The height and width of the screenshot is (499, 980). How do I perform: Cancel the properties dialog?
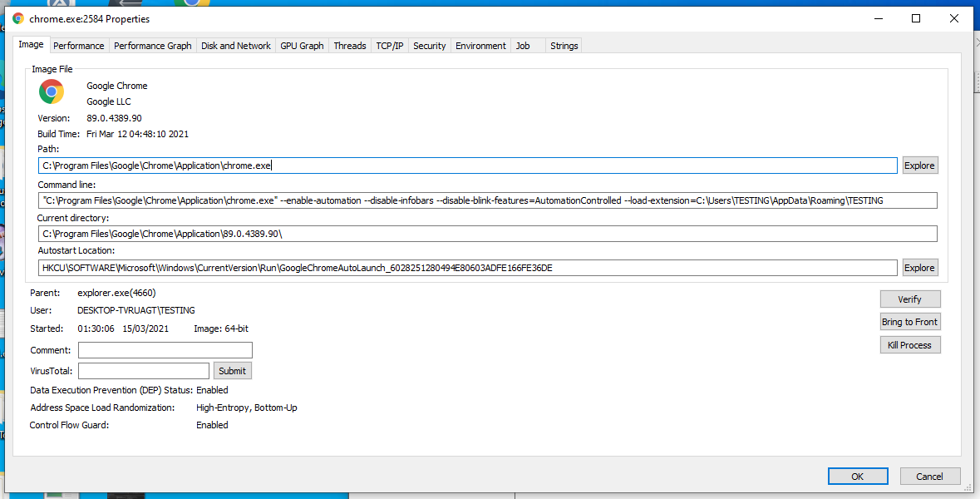pos(929,477)
